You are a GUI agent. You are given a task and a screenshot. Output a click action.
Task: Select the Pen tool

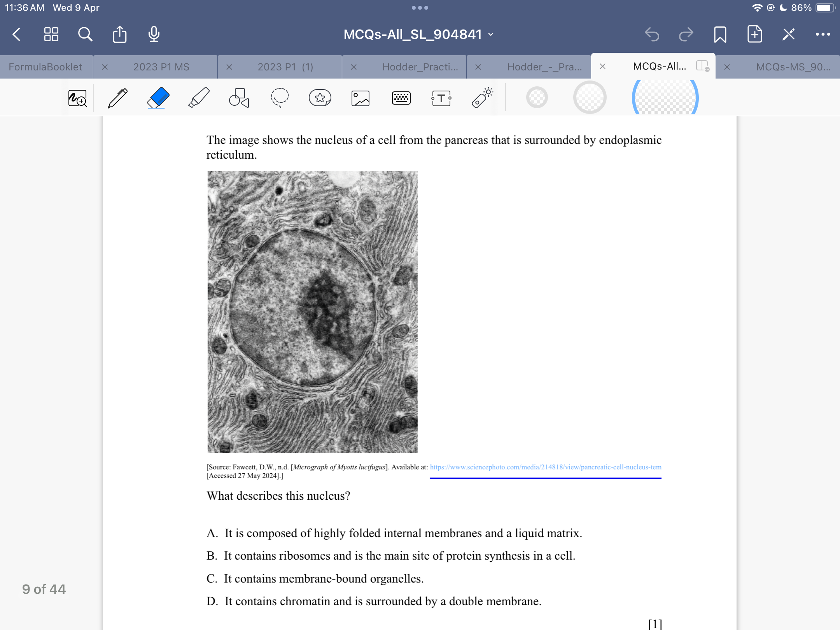click(x=117, y=98)
